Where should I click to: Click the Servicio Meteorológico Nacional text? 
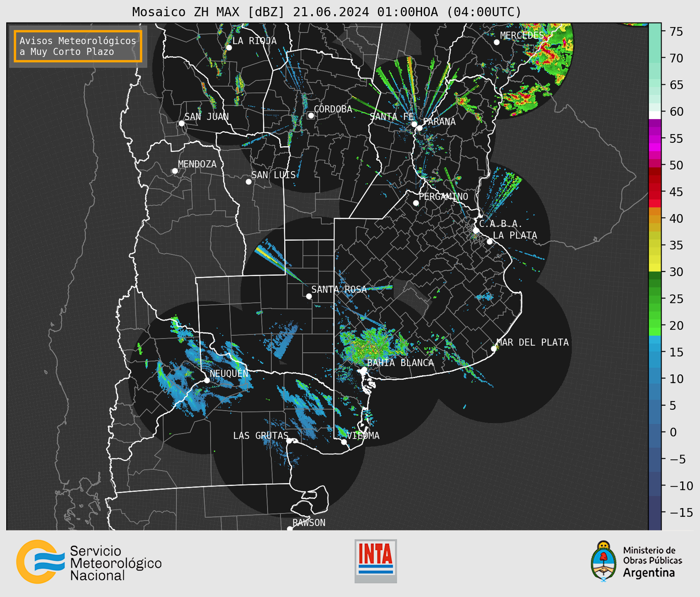click(116, 563)
